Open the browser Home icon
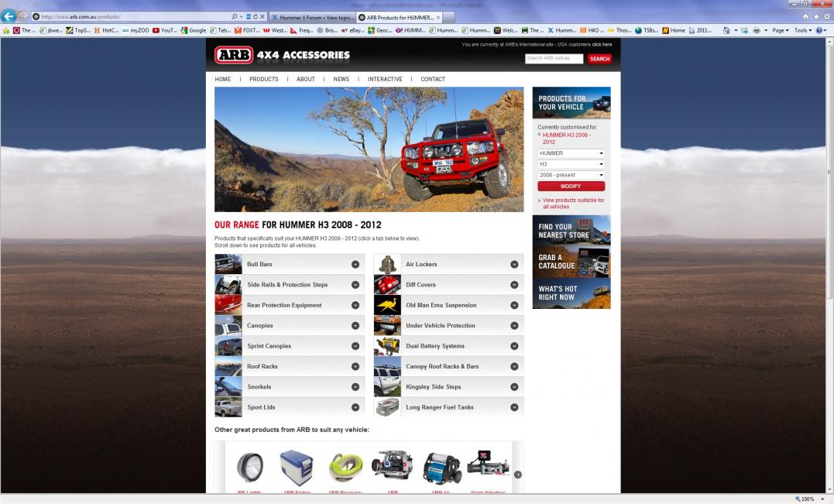 click(805, 17)
